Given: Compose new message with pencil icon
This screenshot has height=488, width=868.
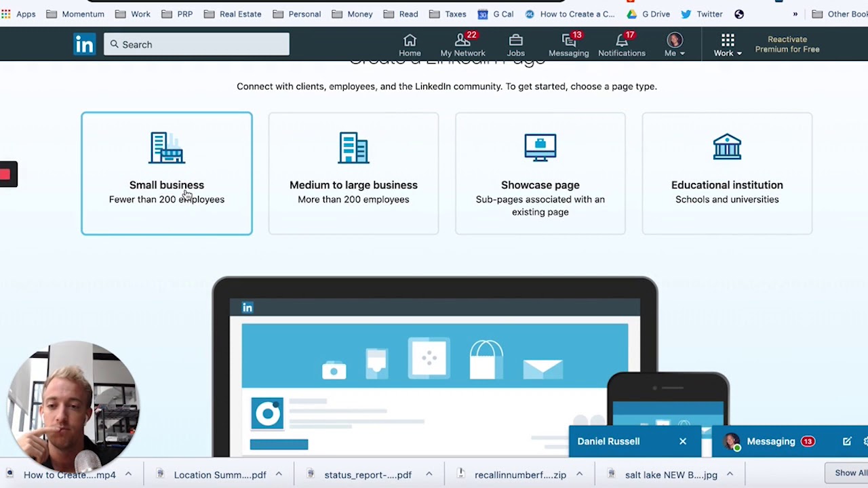Looking at the screenshot, I should pos(847,441).
